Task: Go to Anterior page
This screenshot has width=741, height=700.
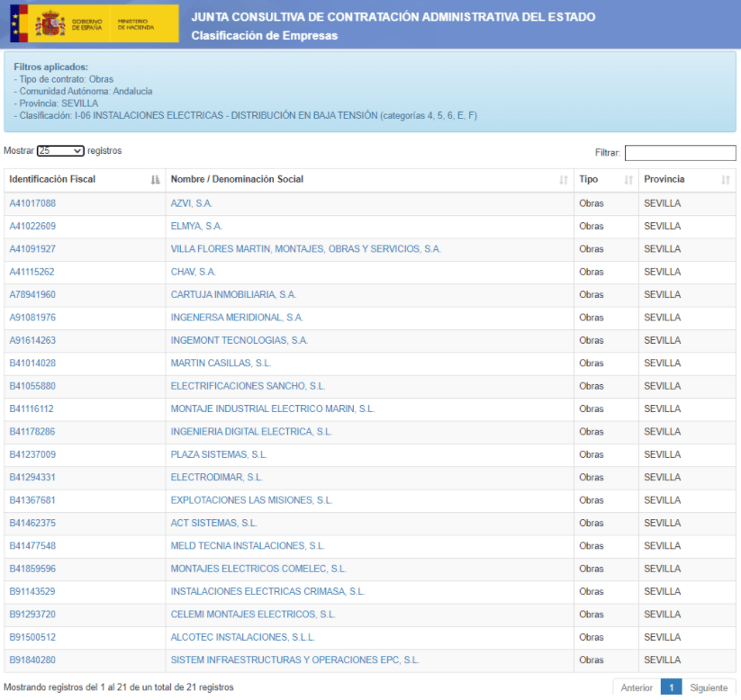Action: click(x=636, y=687)
